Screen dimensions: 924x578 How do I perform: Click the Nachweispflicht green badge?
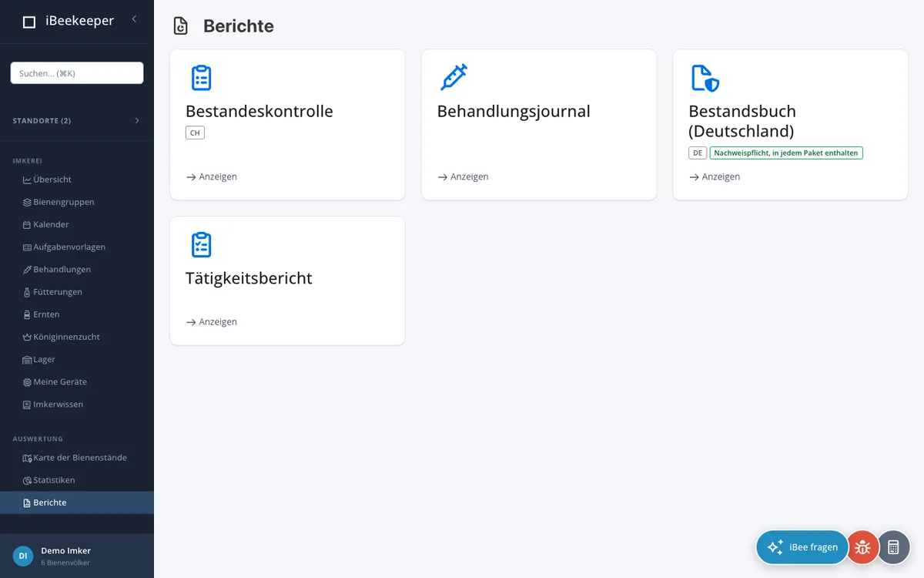click(786, 153)
